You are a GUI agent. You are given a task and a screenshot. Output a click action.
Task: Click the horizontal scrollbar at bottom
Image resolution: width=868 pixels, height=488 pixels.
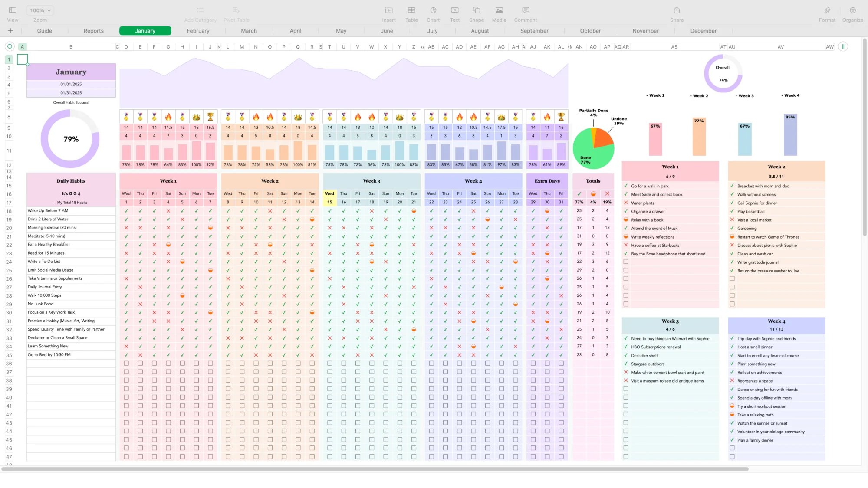pos(375,469)
